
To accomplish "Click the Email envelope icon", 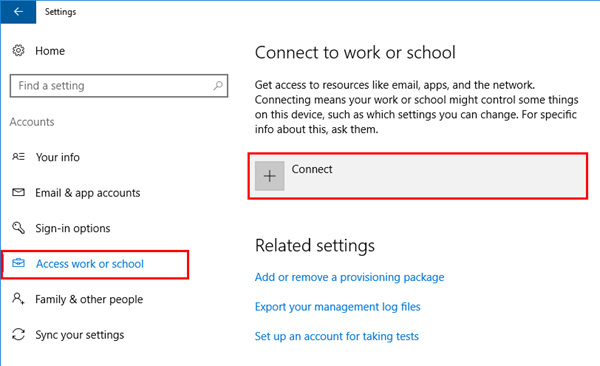I will [18, 192].
